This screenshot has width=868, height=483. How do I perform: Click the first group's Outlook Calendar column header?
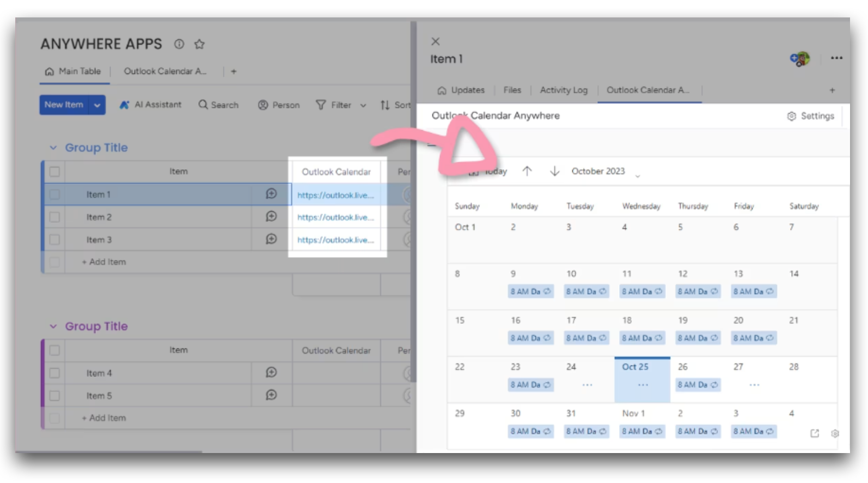tap(336, 172)
